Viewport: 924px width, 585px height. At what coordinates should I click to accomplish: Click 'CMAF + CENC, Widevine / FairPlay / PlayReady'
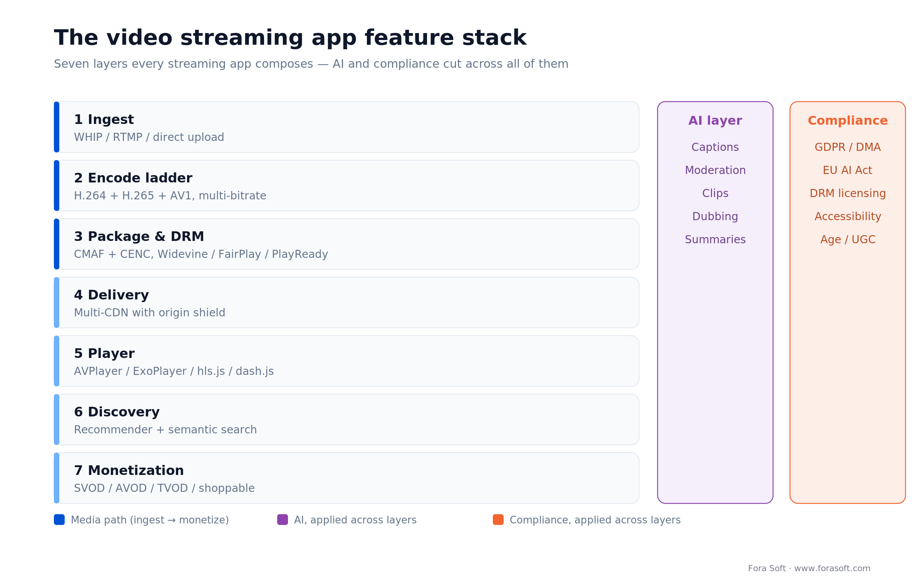pyautogui.click(x=201, y=254)
